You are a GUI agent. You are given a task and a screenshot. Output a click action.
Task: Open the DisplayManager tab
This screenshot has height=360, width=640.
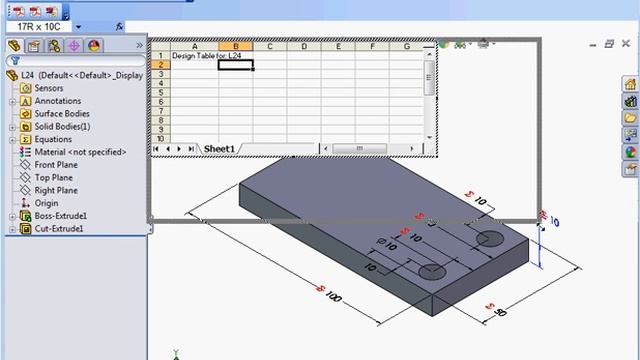[x=94, y=46]
